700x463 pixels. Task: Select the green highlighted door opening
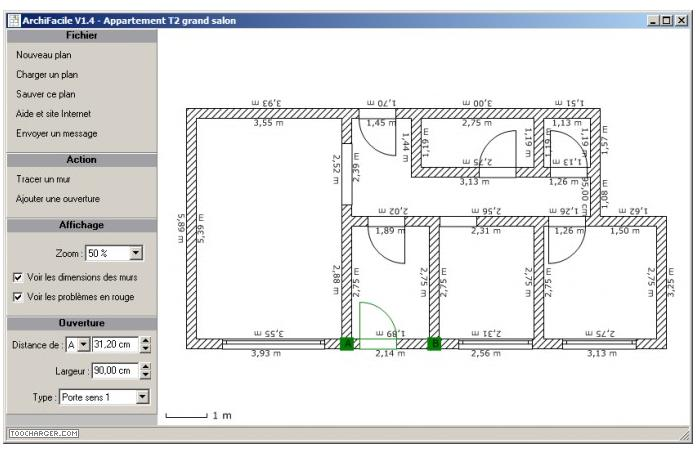point(378,325)
